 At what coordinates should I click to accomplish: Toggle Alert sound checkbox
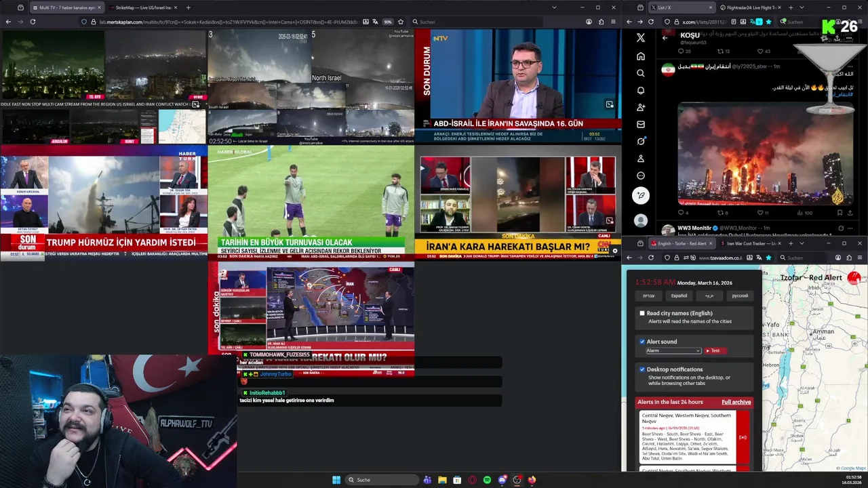coord(642,342)
